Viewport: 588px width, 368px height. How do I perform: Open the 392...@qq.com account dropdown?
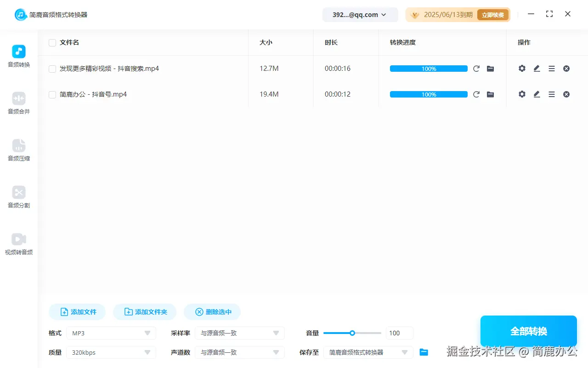click(x=360, y=15)
